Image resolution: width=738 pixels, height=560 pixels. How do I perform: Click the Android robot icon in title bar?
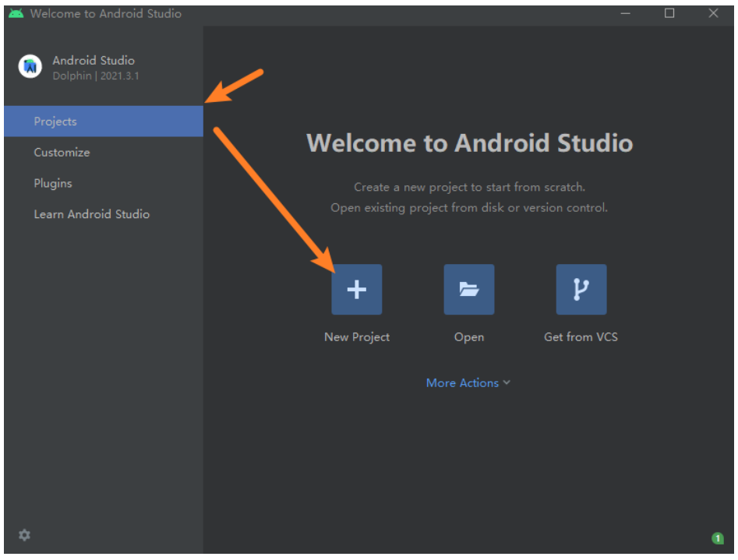point(16,13)
